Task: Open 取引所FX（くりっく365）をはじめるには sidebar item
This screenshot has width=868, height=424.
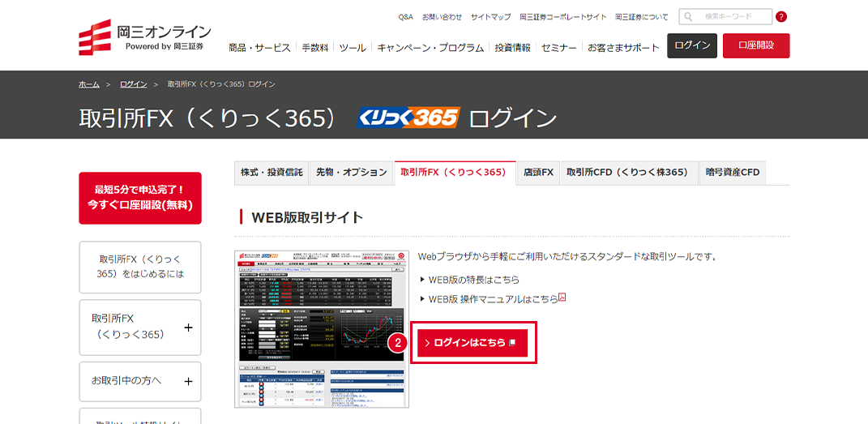Action: pos(140,267)
